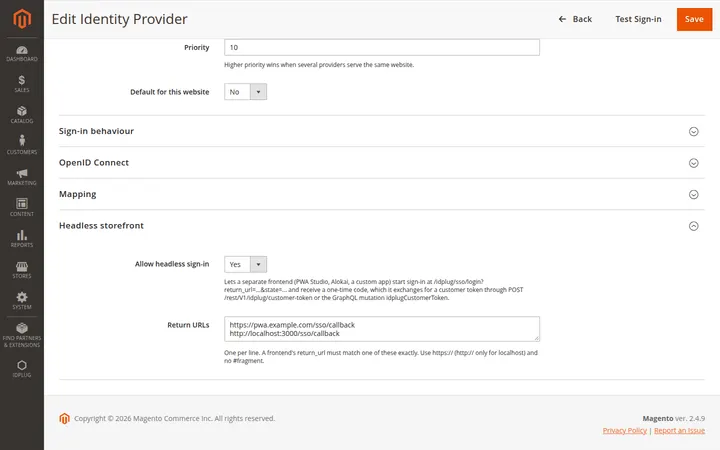
Task: Click into the Priority input field
Action: tap(382, 47)
